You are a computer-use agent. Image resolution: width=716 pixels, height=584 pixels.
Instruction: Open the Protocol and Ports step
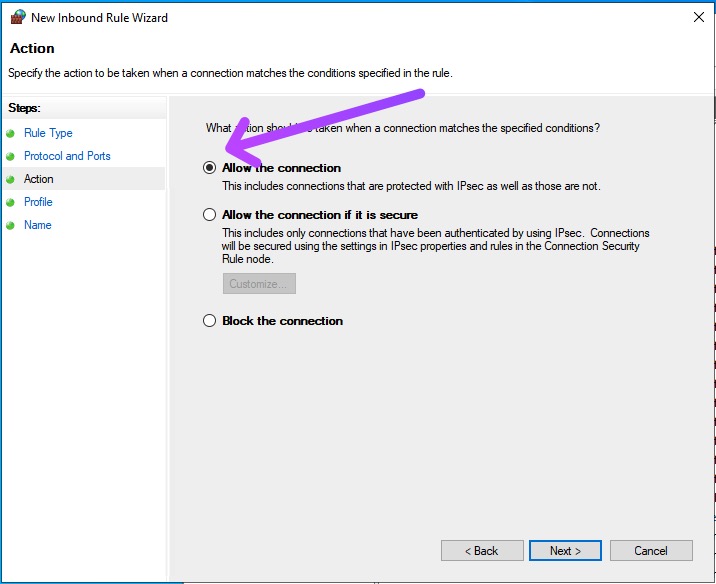coord(67,156)
